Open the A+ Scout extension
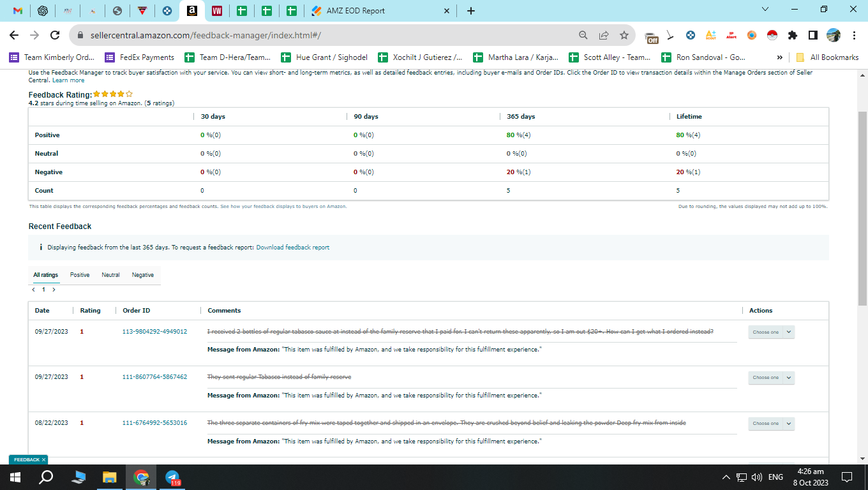The height and width of the screenshot is (490, 868). (711, 35)
